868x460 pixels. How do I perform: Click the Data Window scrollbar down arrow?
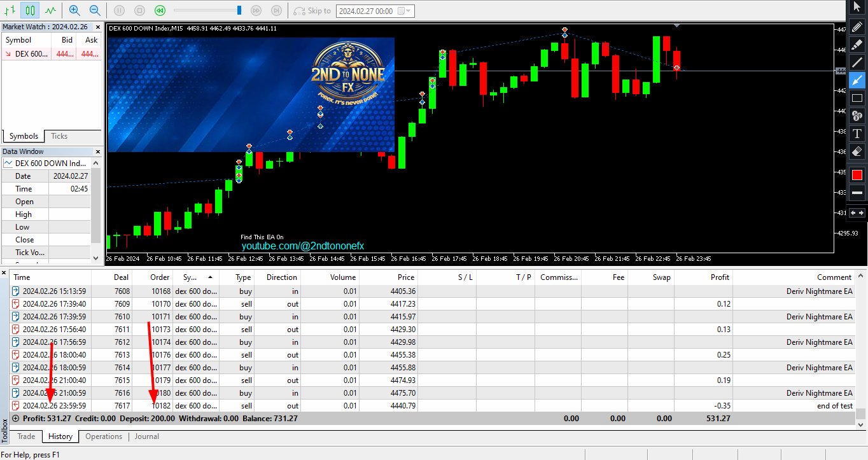[x=97, y=258]
